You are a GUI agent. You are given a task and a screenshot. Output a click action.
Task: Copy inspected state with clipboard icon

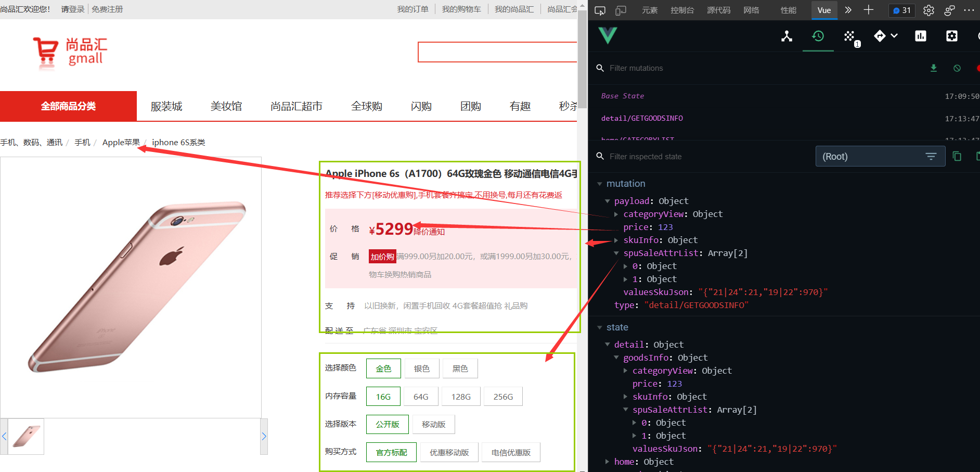click(x=957, y=156)
